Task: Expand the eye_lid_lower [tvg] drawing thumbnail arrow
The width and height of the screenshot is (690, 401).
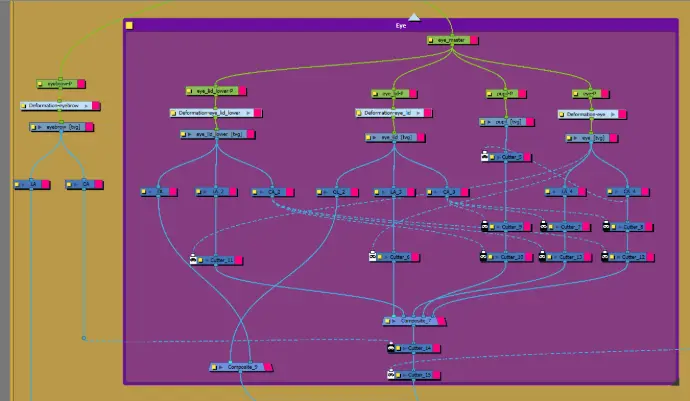Action: (x=190, y=134)
